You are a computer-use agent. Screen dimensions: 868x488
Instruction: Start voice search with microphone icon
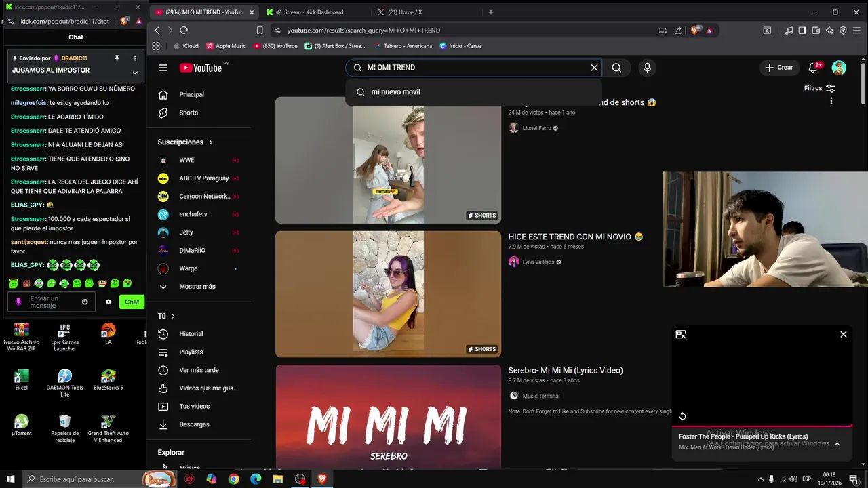click(647, 68)
